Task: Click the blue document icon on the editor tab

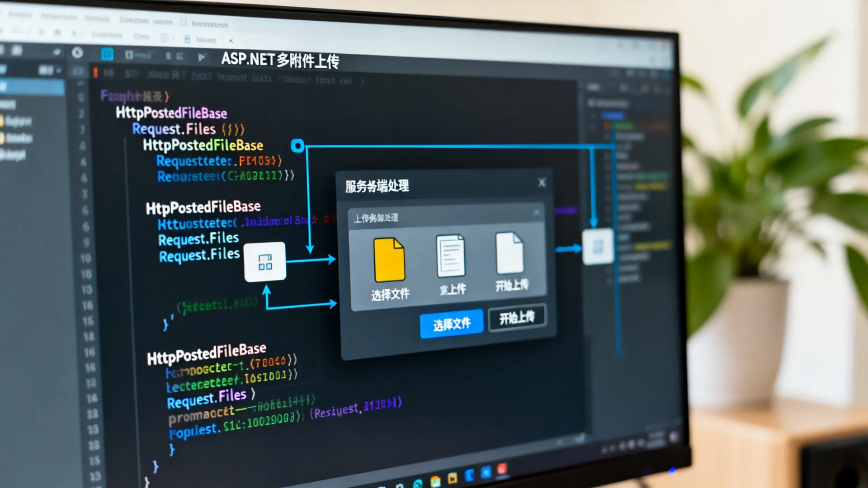Action: coord(187,39)
